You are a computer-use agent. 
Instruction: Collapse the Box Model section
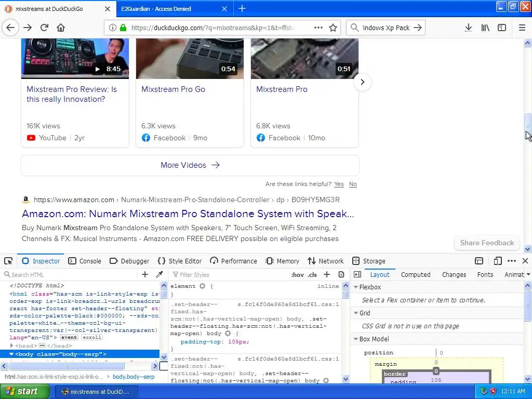356,339
